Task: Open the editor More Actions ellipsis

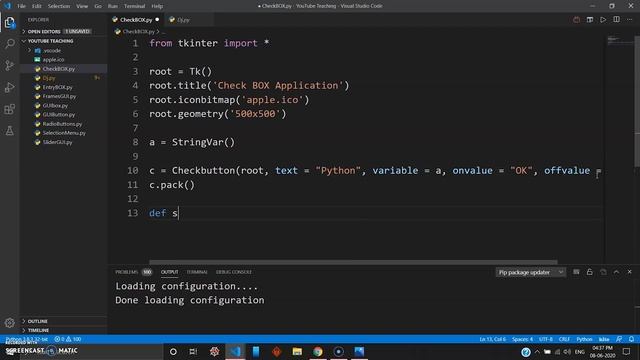Action: coord(629,20)
